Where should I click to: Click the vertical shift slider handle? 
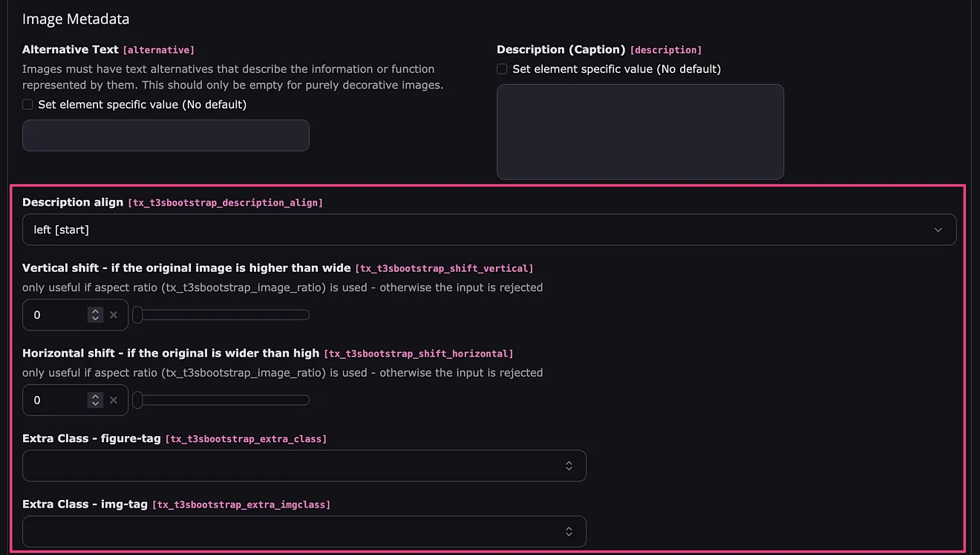pos(137,315)
